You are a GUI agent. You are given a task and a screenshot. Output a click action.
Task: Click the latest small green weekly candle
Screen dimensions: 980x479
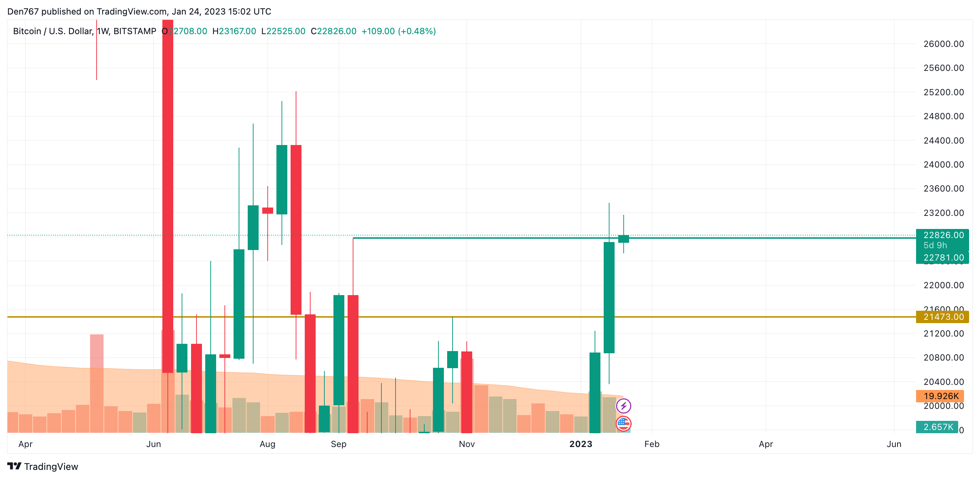pyautogui.click(x=624, y=239)
